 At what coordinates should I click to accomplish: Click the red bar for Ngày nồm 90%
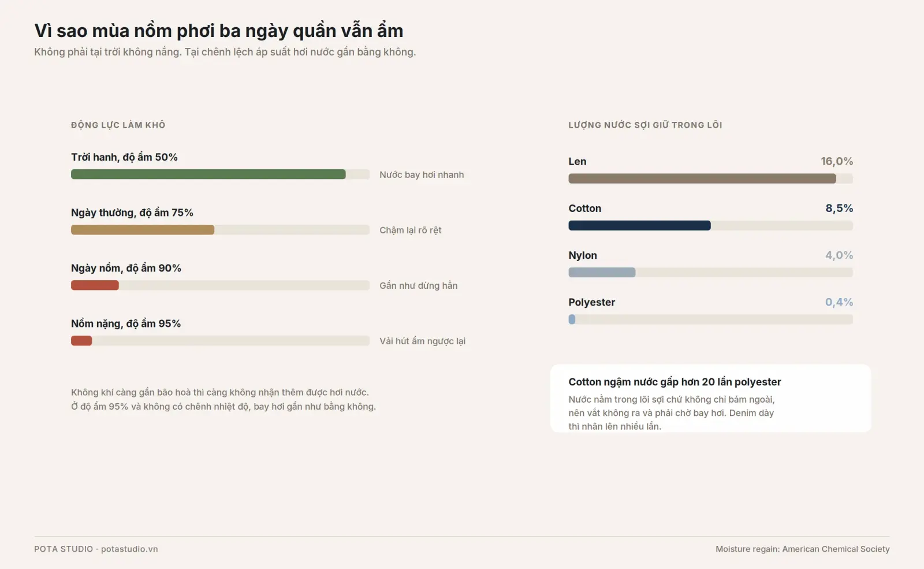95,285
